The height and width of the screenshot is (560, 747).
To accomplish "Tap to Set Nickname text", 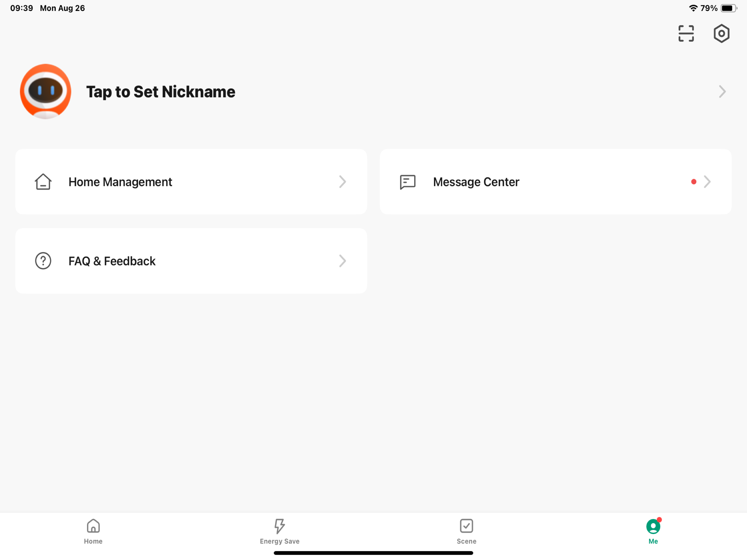I will pos(161,92).
